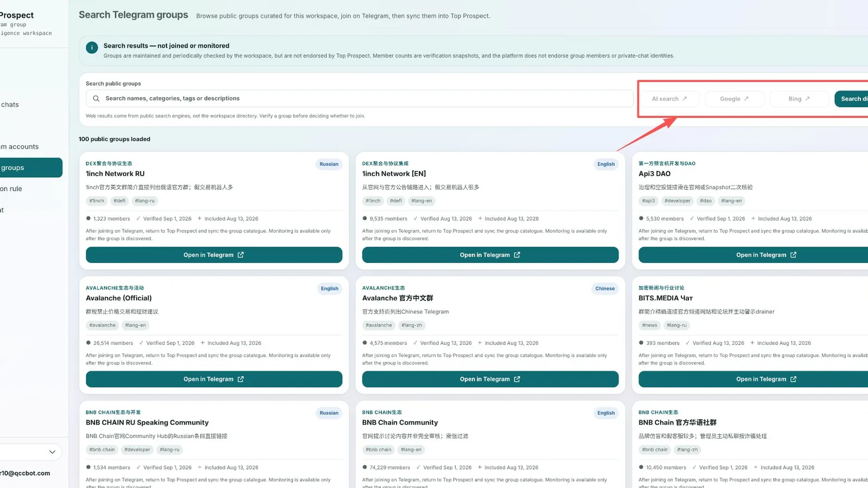The width and height of the screenshot is (868, 488).
Task: Open Bing external search
Action: click(x=799, y=99)
